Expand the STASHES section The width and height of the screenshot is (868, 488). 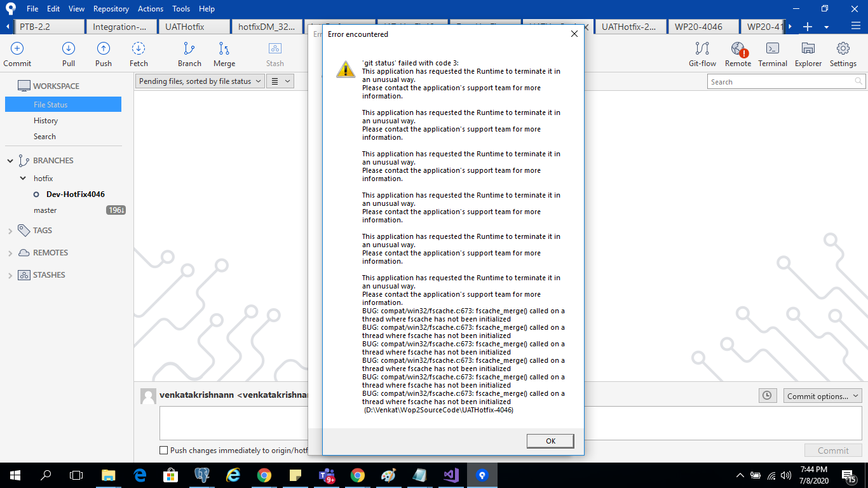pos(10,276)
